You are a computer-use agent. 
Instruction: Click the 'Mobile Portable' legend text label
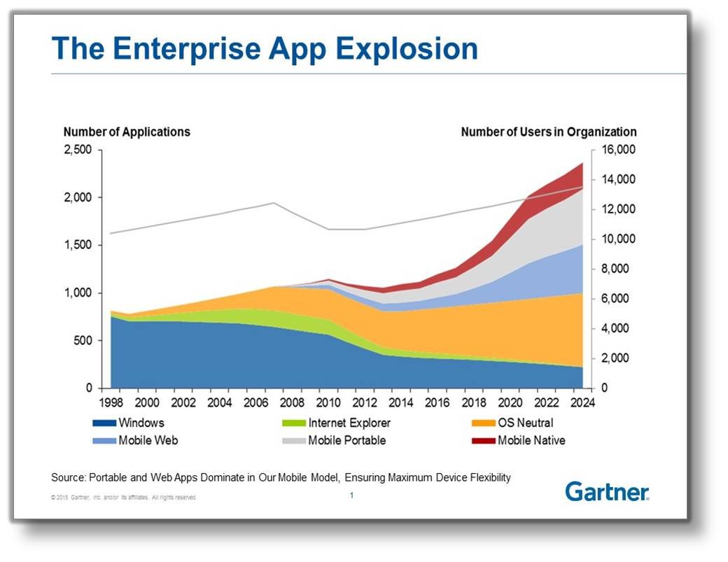coord(346,441)
